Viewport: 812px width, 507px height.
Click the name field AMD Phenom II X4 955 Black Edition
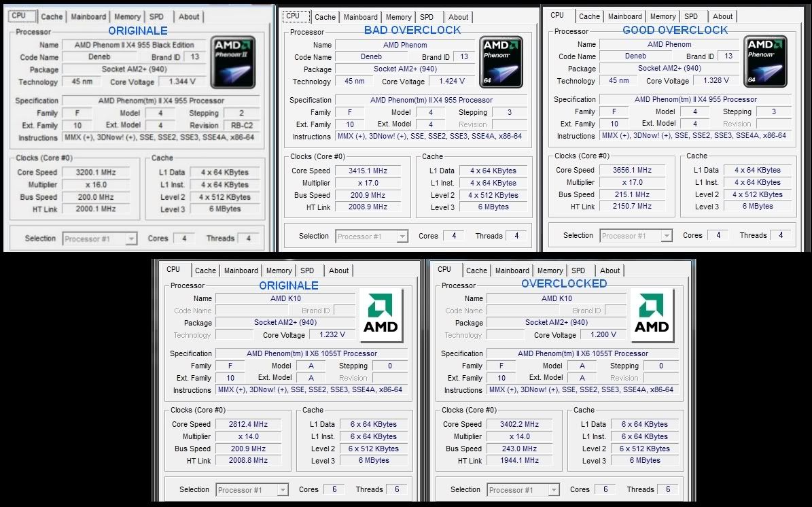(134, 45)
